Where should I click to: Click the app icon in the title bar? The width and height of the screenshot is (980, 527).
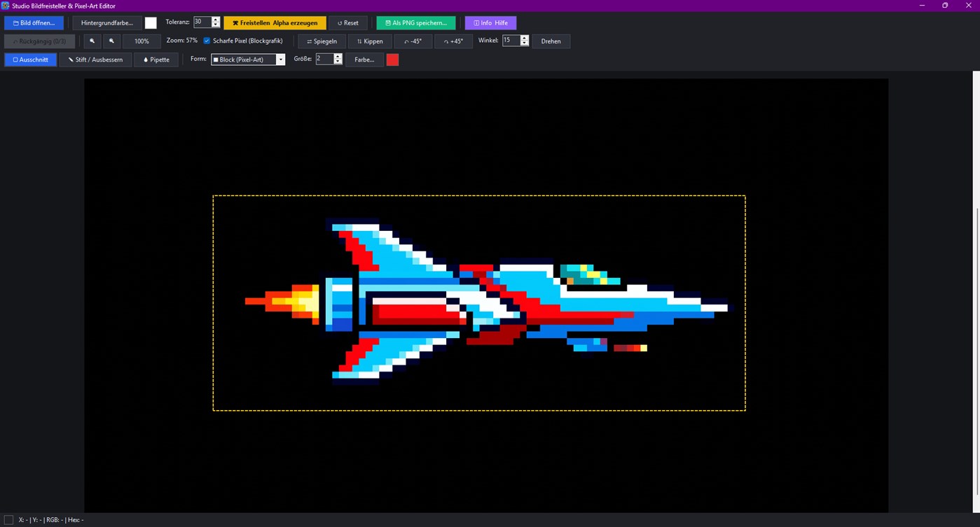click(x=6, y=6)
